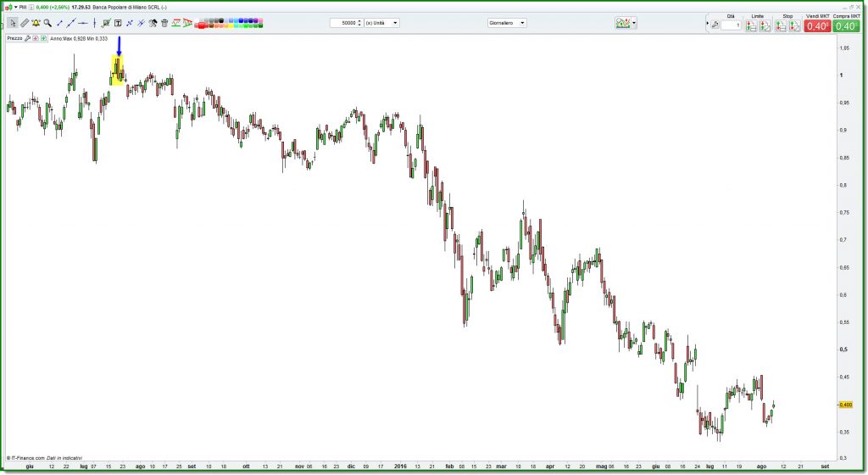Click the first Stop order icon
This screenshot has height=475, width=868.
781,25
